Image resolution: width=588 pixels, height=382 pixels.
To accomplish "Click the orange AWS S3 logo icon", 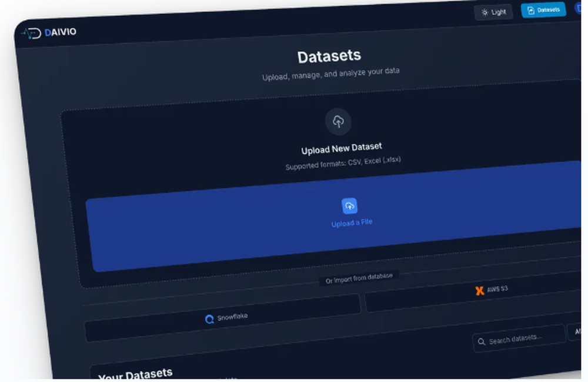I will click(480, 290).
